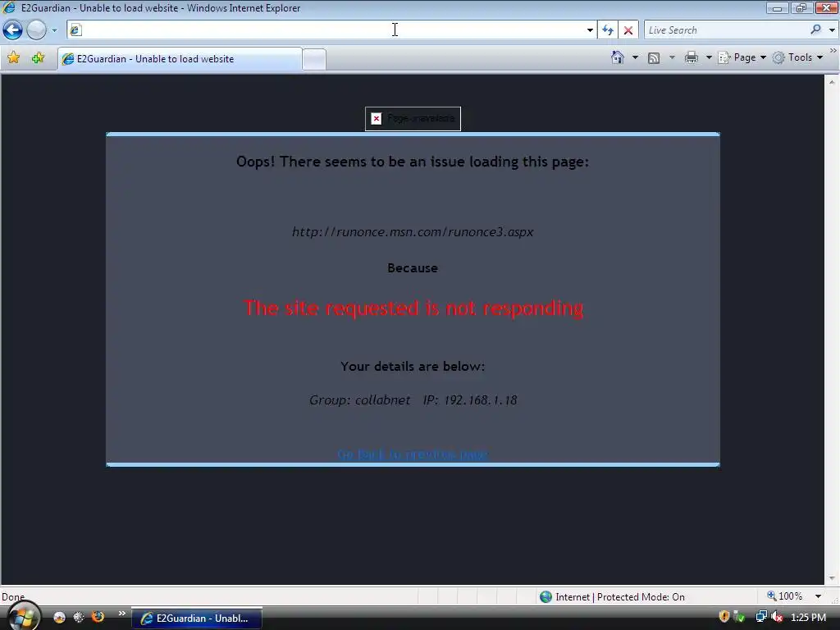This screenshot has width=840, height=630.
Task: Expand Quick Launch overflow chevron on taskbar
Action: [121, 613]
